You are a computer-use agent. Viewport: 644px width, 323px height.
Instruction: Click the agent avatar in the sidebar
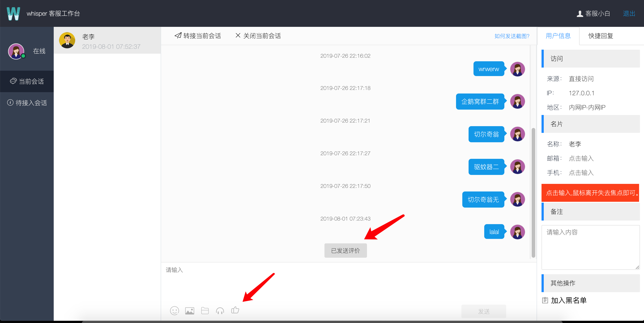point(16,51)
